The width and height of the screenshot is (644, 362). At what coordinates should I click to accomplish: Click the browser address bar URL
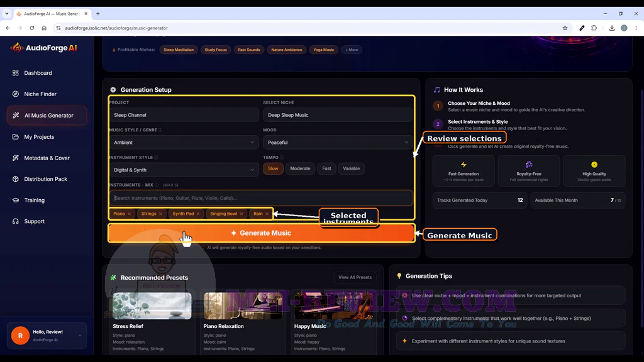(x=116, y=28)
